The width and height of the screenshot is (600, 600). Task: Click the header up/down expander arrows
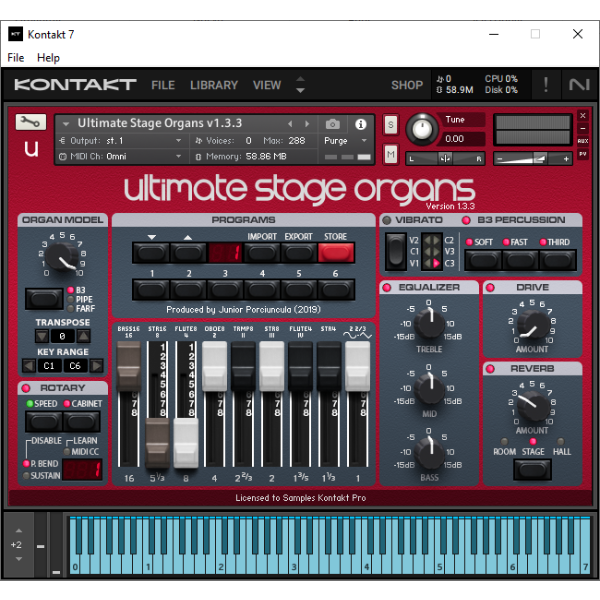300,85
